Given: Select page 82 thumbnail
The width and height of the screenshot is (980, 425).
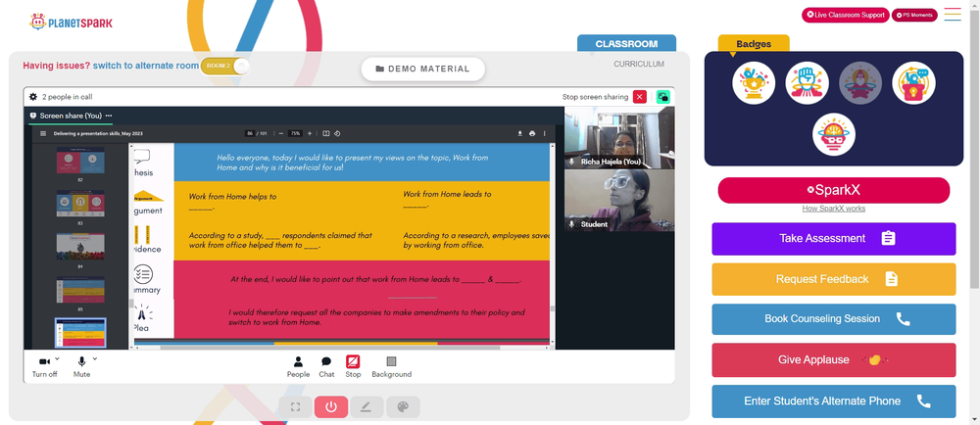Looking at the screenshot, I should click(x=80, y=160).
